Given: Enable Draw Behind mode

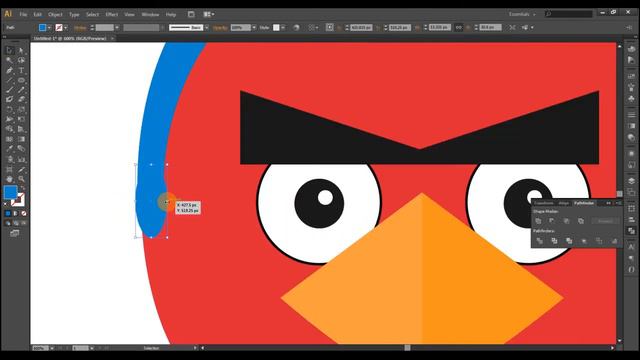Looking at the screenshot, I should click(16, 223).
